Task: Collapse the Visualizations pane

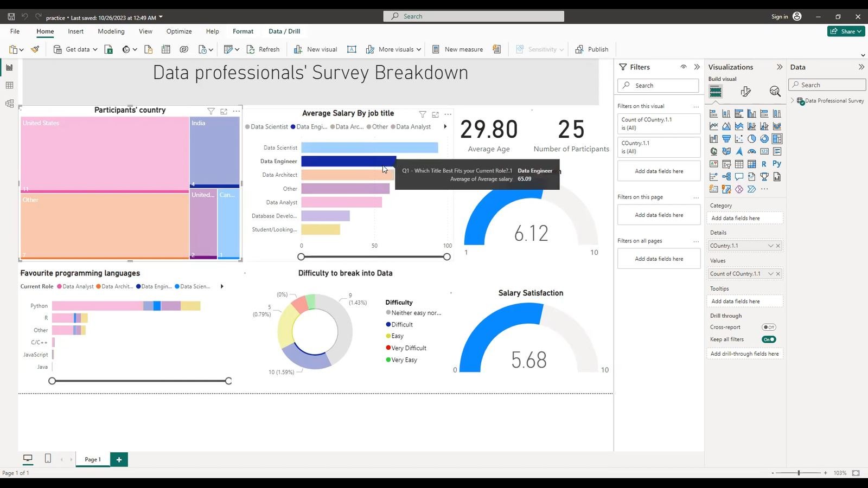Action: tap(780, 67)
